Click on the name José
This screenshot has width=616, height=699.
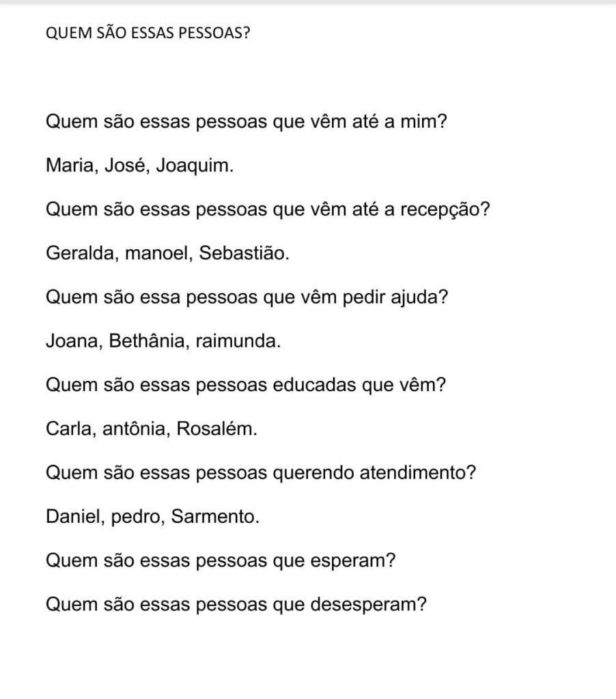coord(125,166)
